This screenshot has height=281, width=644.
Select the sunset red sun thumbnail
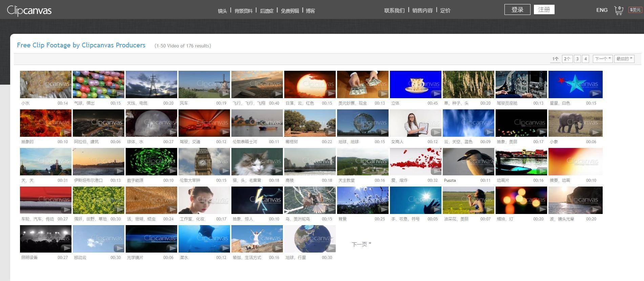310,84
